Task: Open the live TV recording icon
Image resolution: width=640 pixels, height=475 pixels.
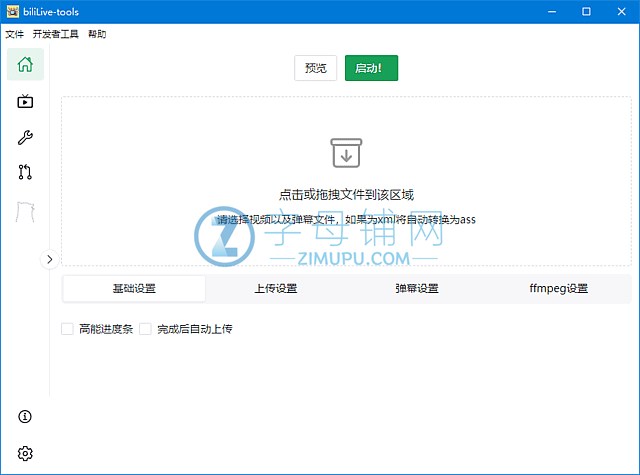Action: (x=25, y=101)
